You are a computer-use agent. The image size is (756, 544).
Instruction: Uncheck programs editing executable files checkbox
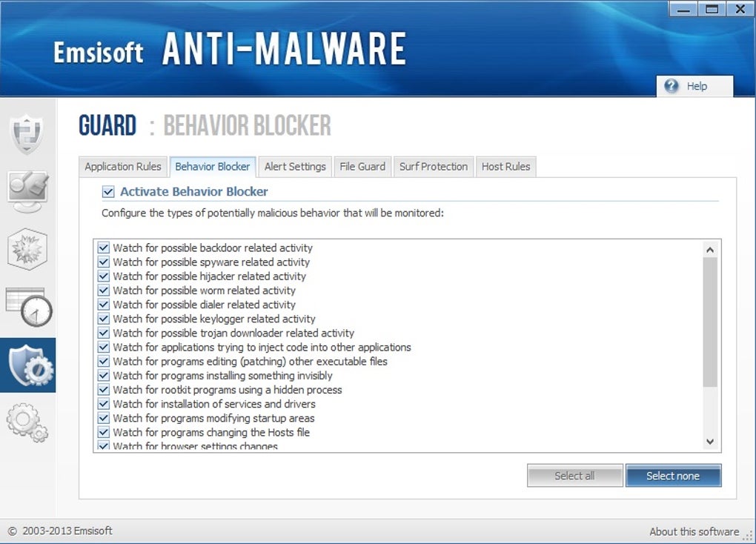tap(104, 361)
